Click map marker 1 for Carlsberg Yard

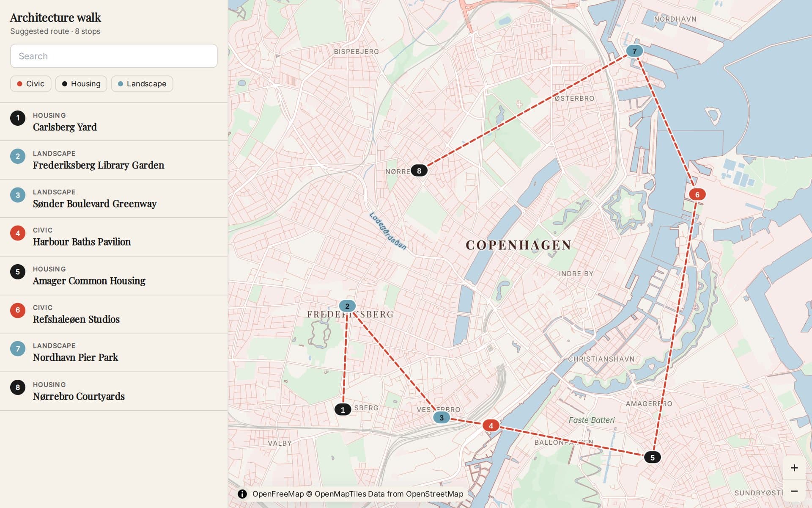pyautogui.click(x=343, y=409)
